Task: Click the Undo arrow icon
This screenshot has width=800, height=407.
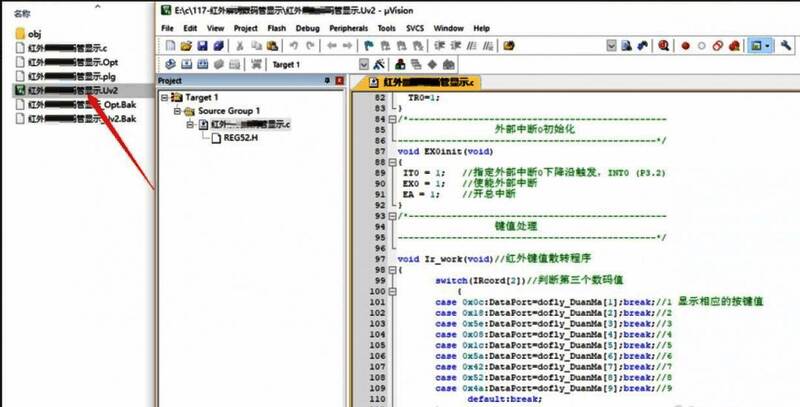Action: point(293,46)
